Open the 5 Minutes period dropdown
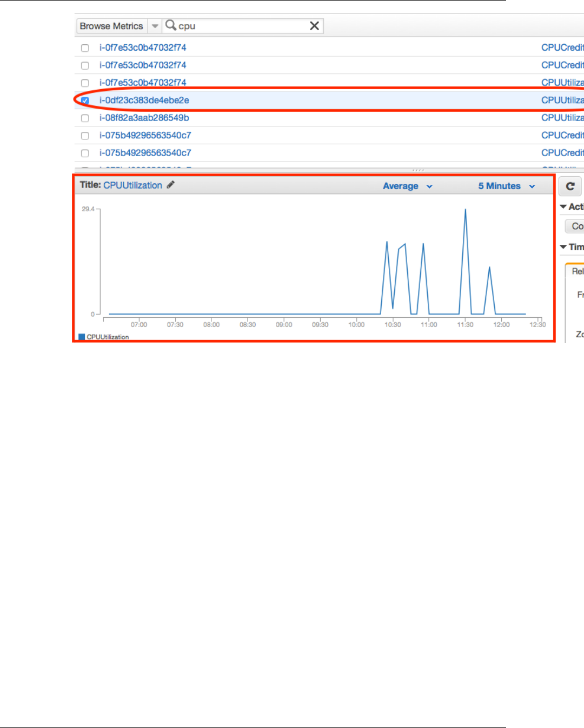This screenshot has width=584, height=728. pyautogui.click(x=507, y=186)
